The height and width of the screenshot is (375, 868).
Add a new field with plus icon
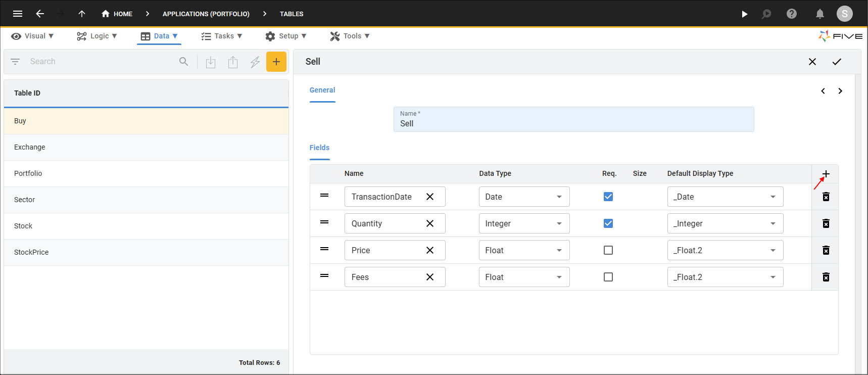(826, 174)
